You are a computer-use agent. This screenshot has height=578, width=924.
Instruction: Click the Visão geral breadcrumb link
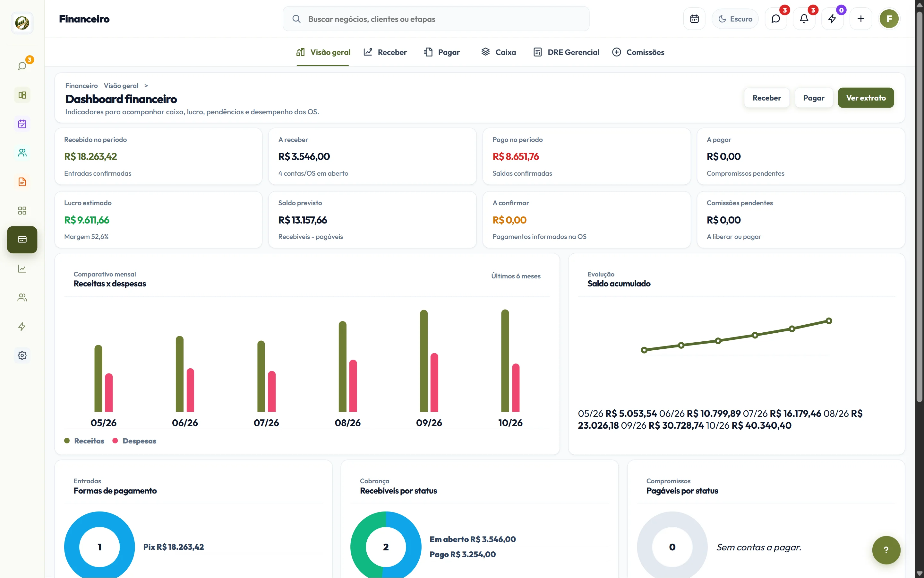pyautogui.click(x=121, y=86)
